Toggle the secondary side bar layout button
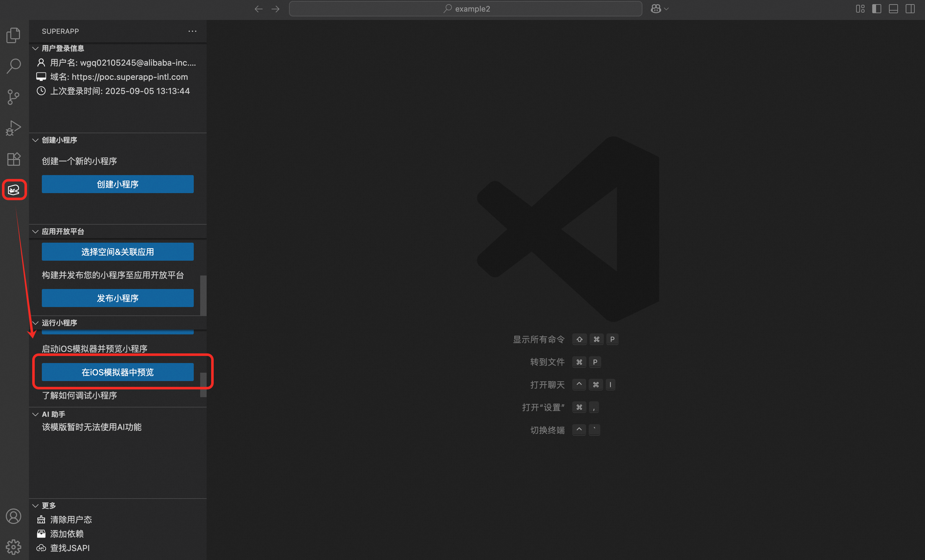The height and width of the screenshot is (560, 925). point(910,9)
